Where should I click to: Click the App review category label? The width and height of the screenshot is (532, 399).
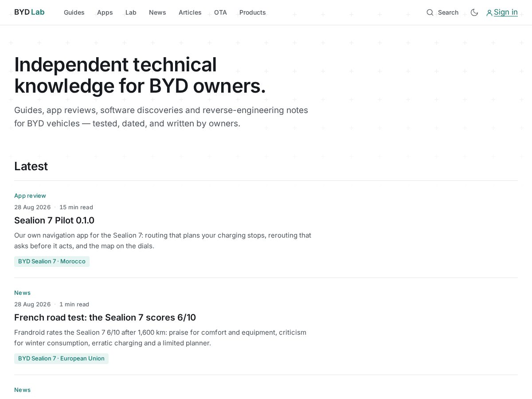pyautogui.click(x=30, y=196)
